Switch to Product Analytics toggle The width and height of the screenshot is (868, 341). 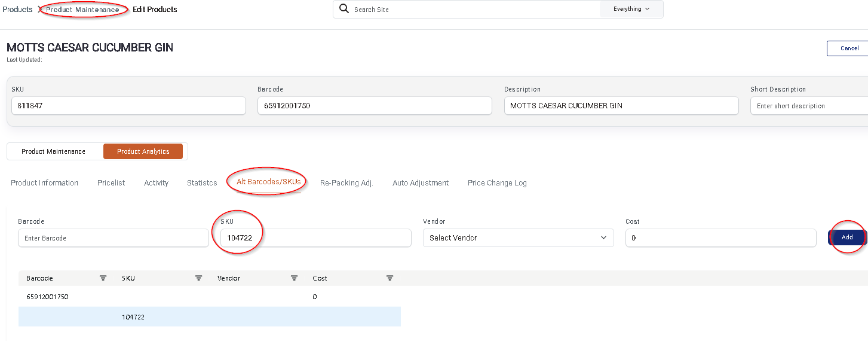point(143,151)
